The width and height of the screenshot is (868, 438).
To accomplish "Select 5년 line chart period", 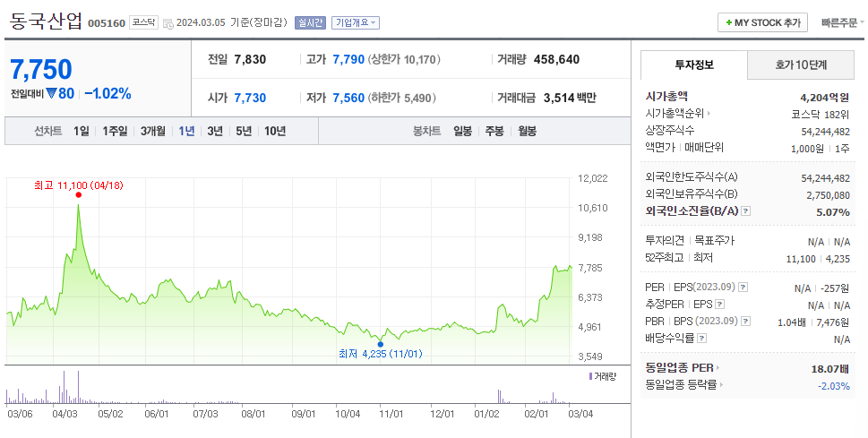I will pyautogui.click(x=244, y=132).
